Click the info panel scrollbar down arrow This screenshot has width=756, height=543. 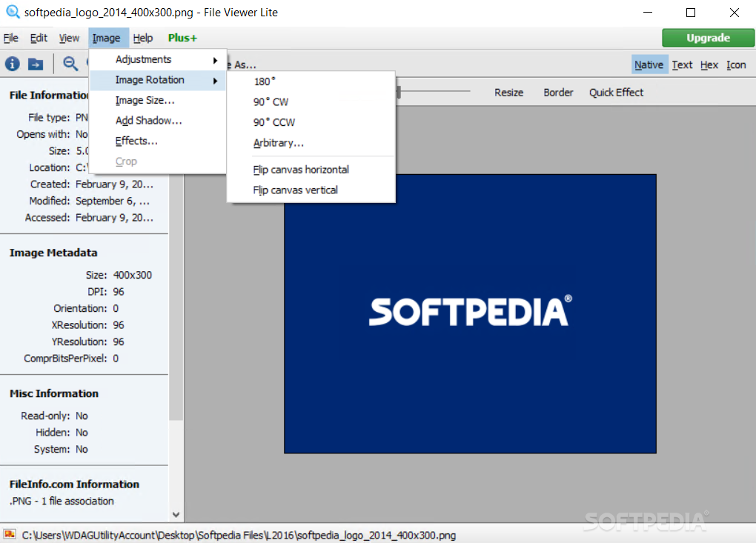point(176,515)
